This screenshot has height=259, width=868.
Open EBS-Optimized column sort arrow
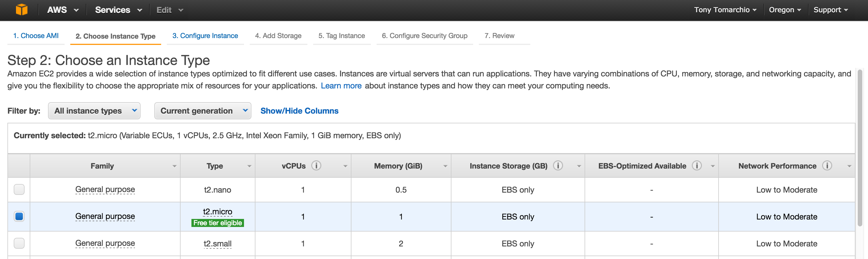click(x=713, y=166)
